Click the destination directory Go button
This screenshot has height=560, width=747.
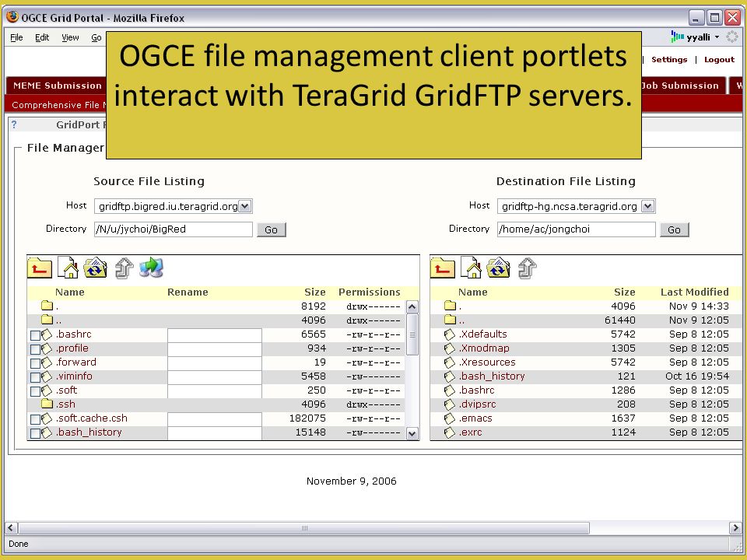(x=674, y=229)
